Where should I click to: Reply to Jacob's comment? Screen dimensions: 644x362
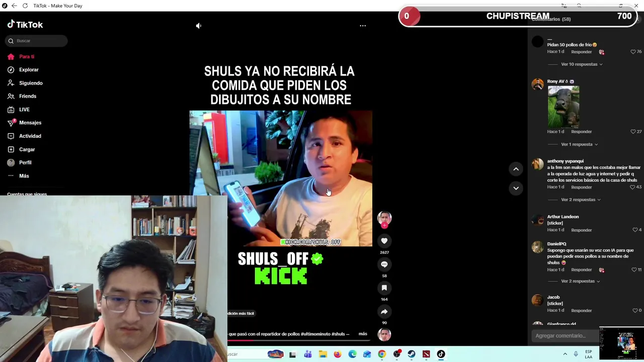pos(581,311)
